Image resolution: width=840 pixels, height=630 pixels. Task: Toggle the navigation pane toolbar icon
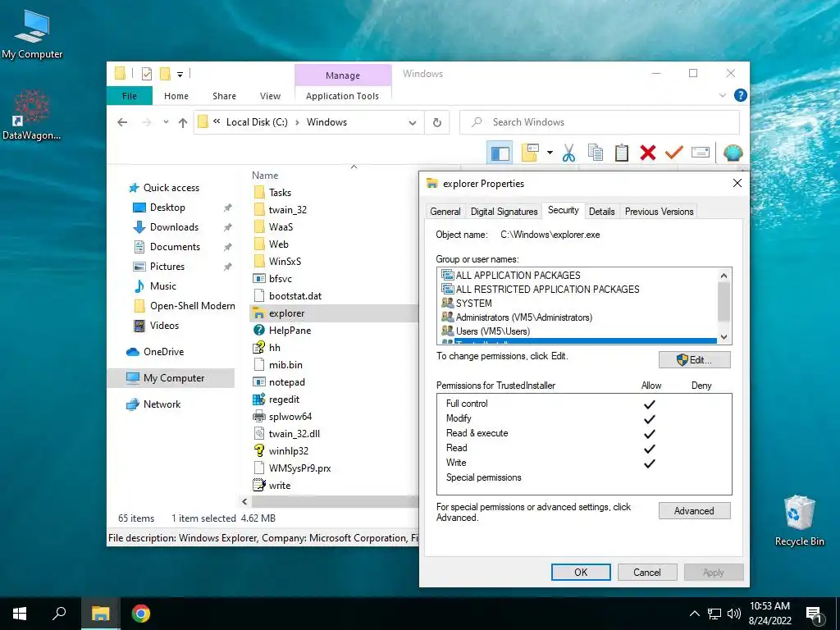click(500, 153)
